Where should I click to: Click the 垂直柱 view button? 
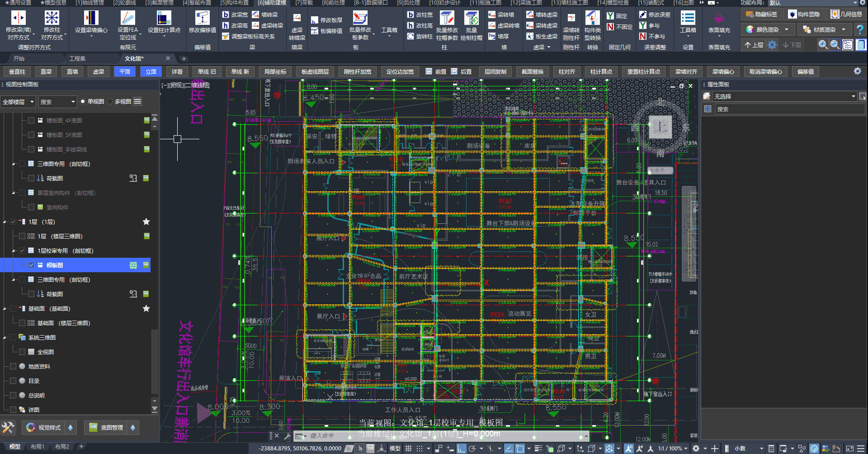17,71
